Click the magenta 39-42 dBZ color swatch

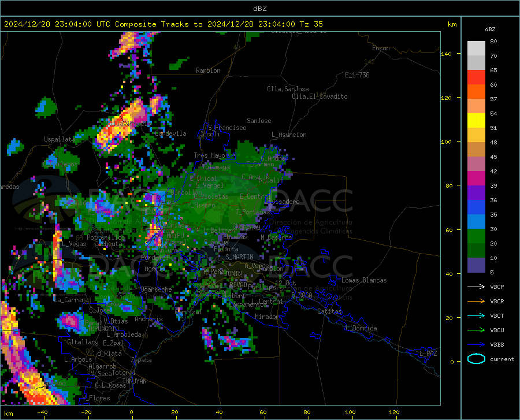click(476, 179)
